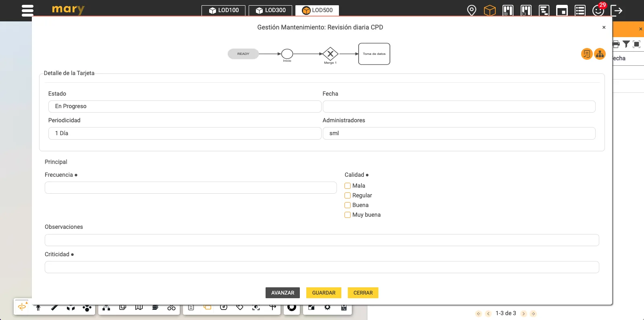The image size is (644, 320).
Task: Click the Merge 1 gateway in the diagram
Action: 330,54
